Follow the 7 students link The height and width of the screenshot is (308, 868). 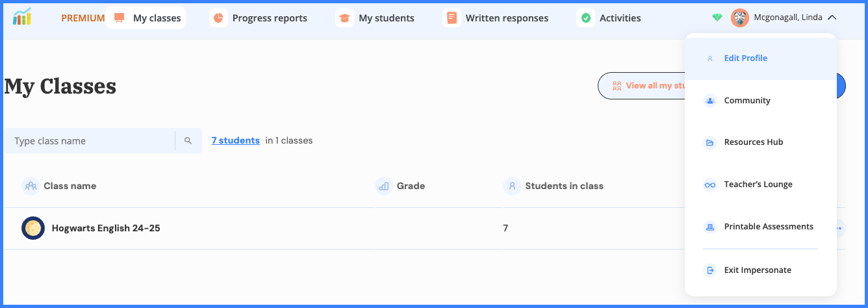pos(235,140)
